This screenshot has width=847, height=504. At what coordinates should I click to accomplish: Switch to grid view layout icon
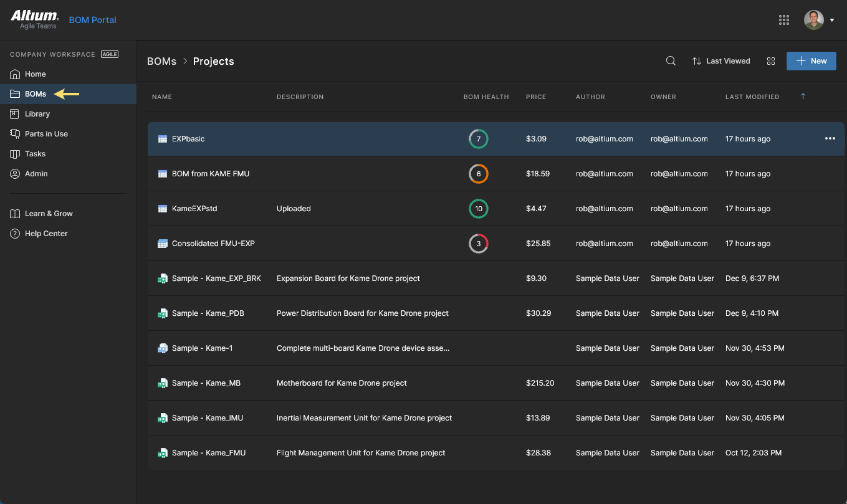771,61
